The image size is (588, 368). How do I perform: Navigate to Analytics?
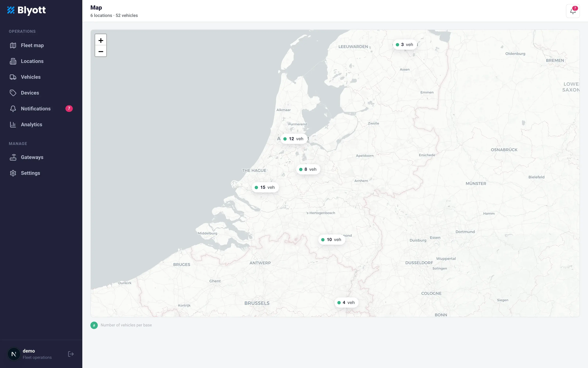click(41, 125)
